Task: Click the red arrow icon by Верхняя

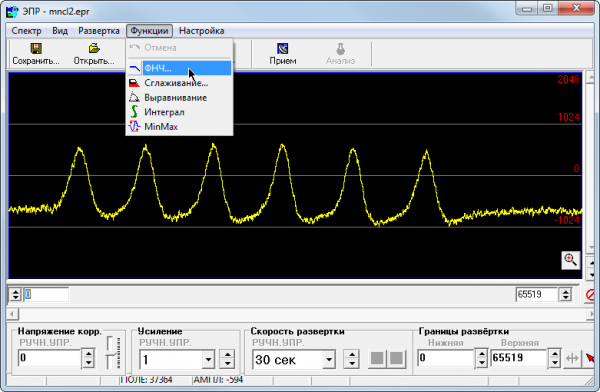Action: pos(590,358)
